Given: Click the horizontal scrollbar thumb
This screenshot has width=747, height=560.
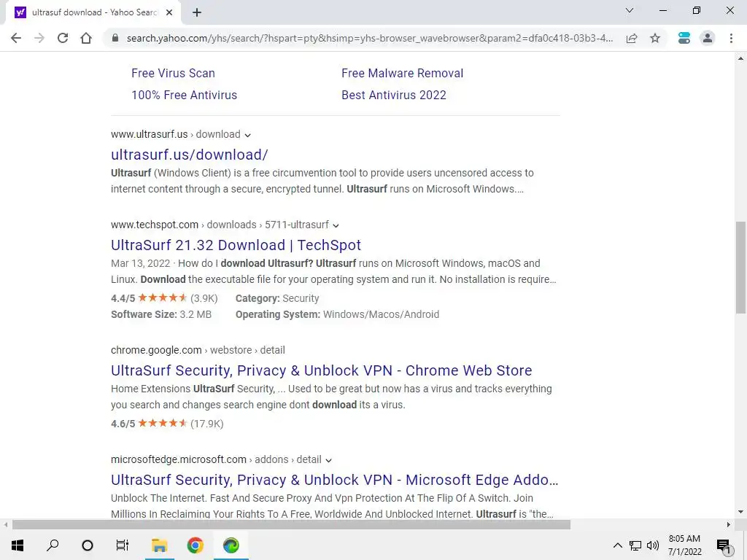Looking at the screenshot, I should [x=291, y=525].
